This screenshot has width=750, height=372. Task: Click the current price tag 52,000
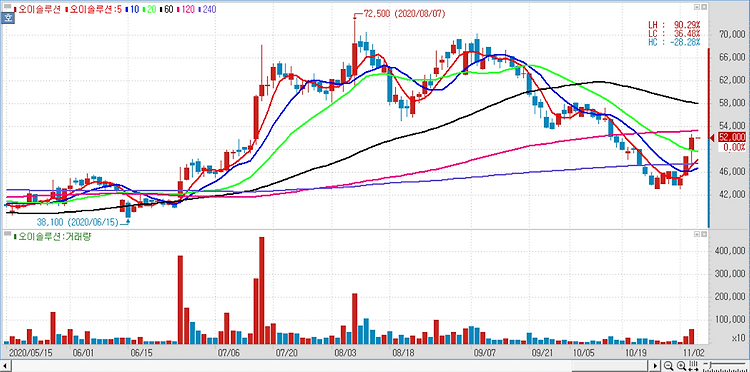pyautogui.click(x=732, y=137)
